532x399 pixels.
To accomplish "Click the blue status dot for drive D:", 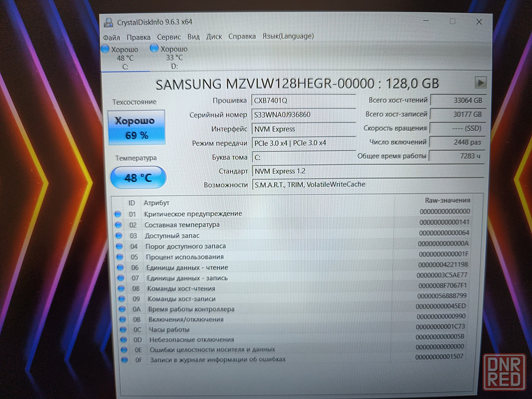I will click(x=154, y=48).
